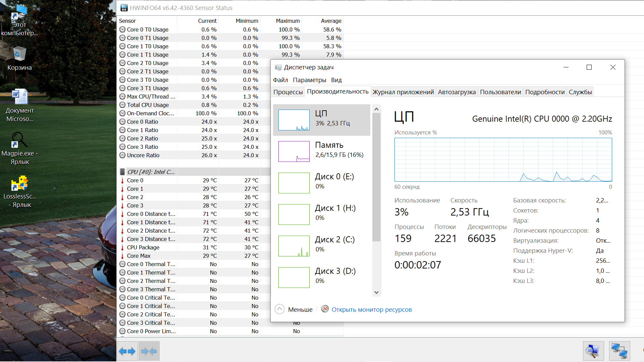Open the Параметры menu
The image size is (644, 362).
point(309,80)
